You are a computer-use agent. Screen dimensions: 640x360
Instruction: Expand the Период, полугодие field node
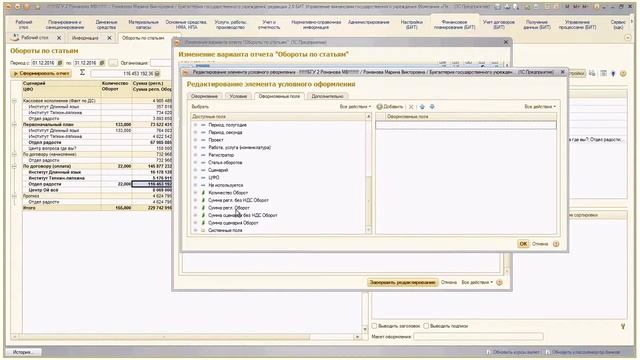[x=195, y=125]
